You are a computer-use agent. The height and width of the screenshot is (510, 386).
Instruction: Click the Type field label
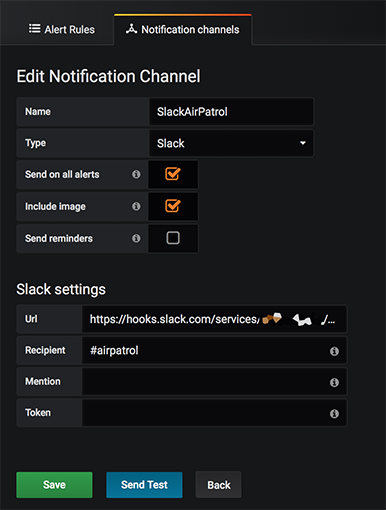point(36,143)
